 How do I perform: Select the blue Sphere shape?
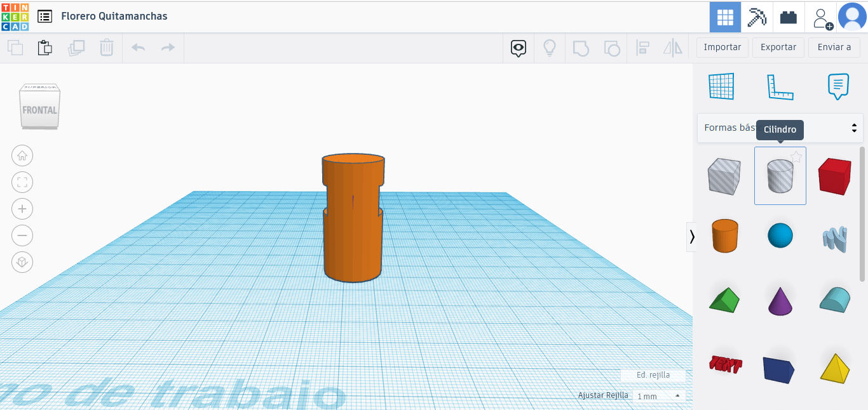click(780, 236)
